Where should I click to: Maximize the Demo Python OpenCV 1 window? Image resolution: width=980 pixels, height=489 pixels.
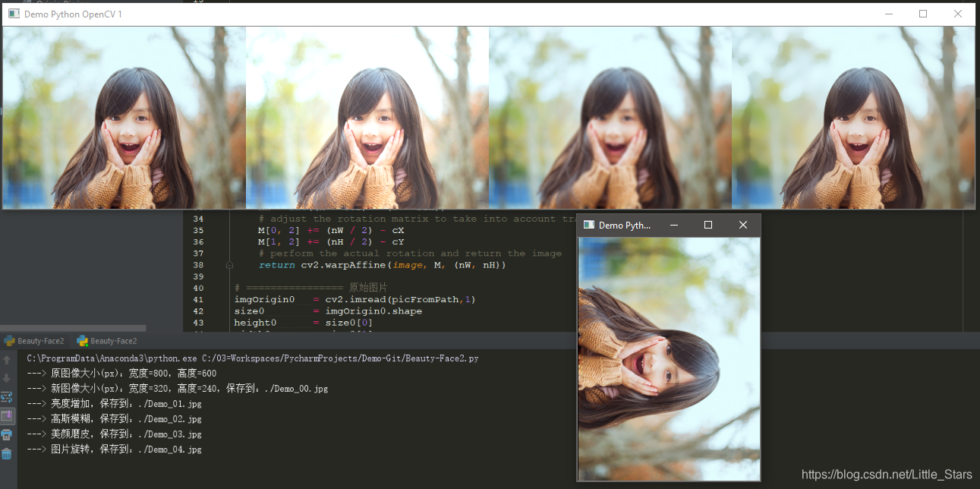(923, 14)
